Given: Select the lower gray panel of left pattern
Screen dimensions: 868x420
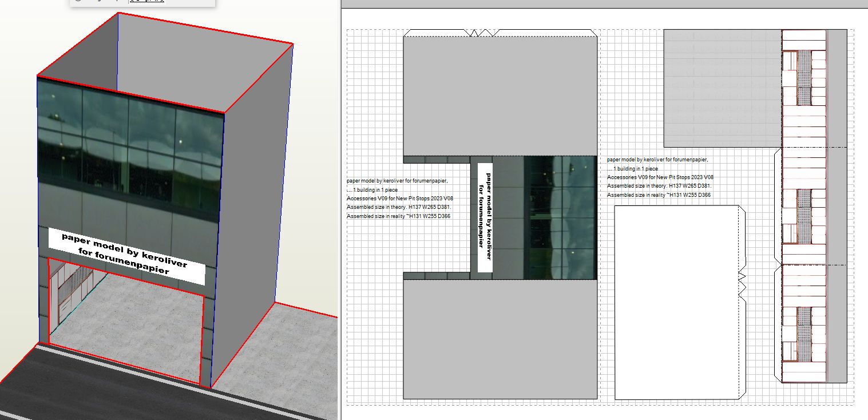Looking at the screenshot, I should [x=500, y=339].
